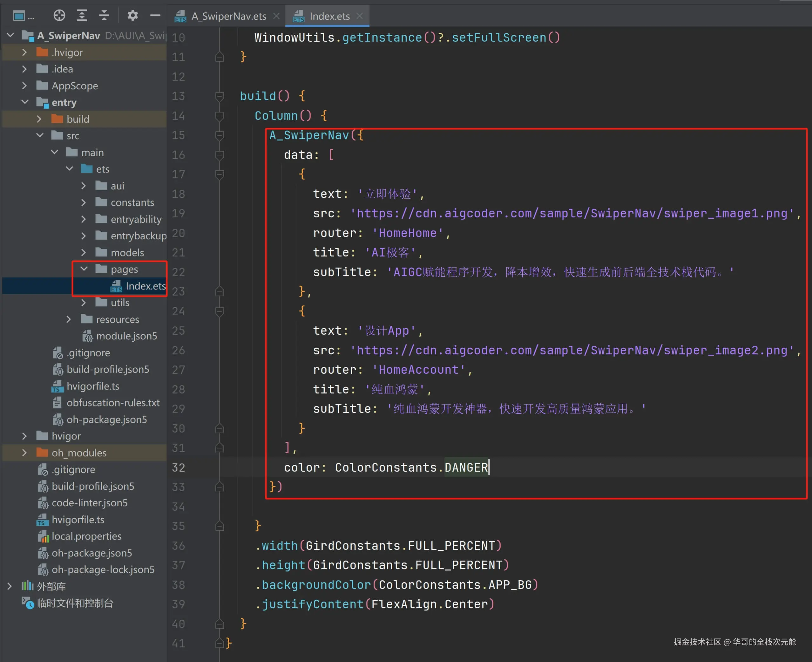The width and height of the screenshot is (812, 662).
Task: Select obfuscation-rules.txt file
Action: 113,403
